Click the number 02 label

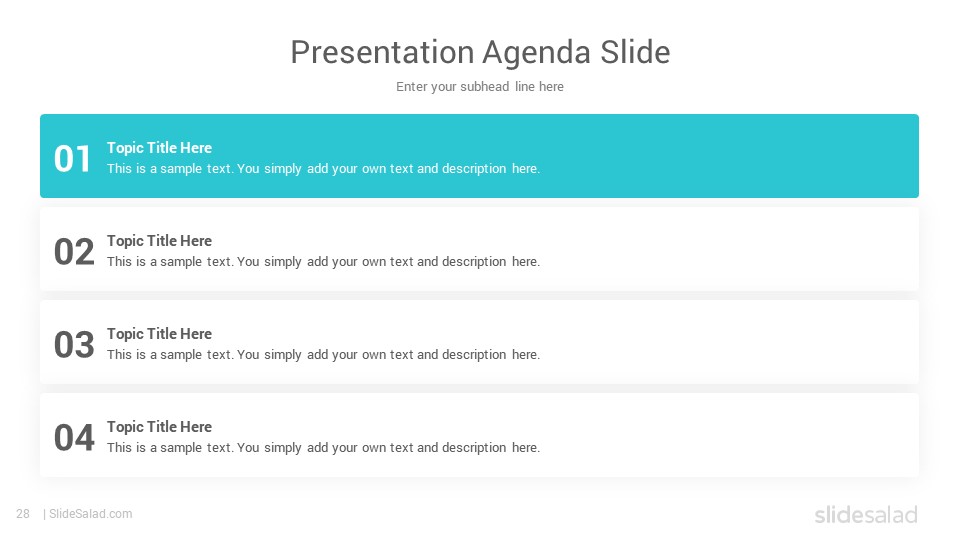74,252
